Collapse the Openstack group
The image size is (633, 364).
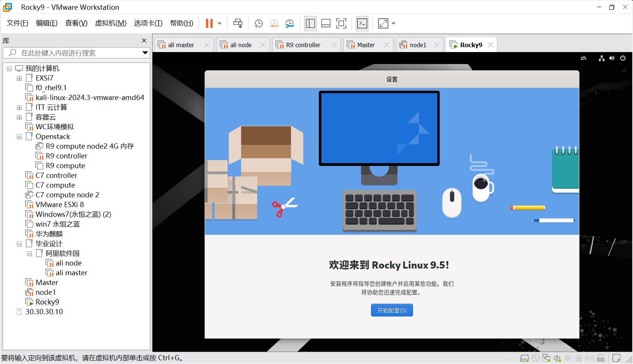(19, 136)
